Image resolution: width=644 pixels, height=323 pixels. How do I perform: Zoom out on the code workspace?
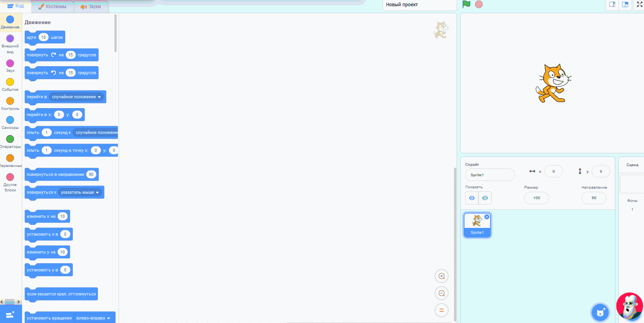pyautogui.click(x=441, y=293)
